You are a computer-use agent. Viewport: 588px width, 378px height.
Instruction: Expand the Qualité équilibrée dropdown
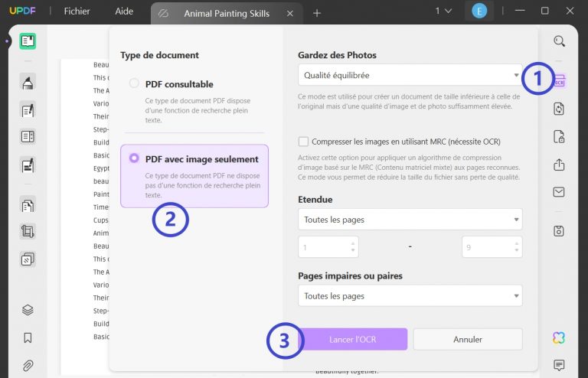pyautogui.click(x=410, y=75)
